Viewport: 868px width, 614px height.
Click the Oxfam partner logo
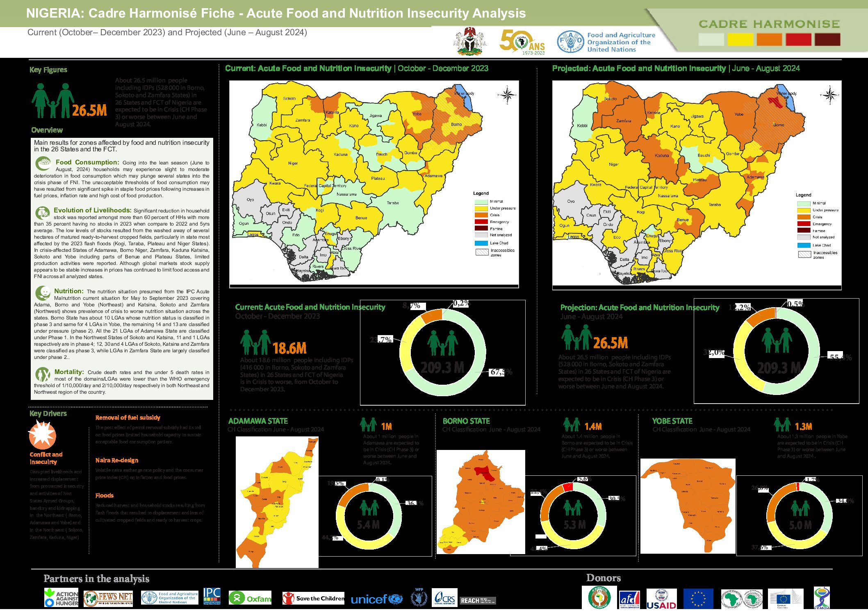(250, 598)
